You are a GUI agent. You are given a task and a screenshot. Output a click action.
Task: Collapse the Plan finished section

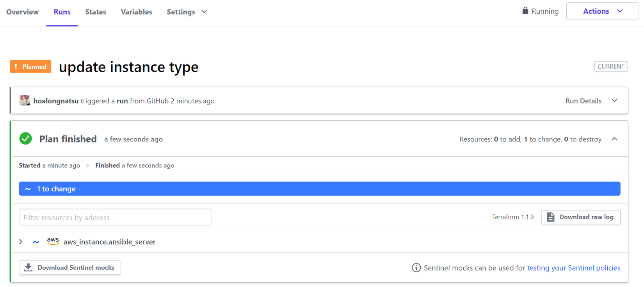pyautogui.click(x=614, y=139)
